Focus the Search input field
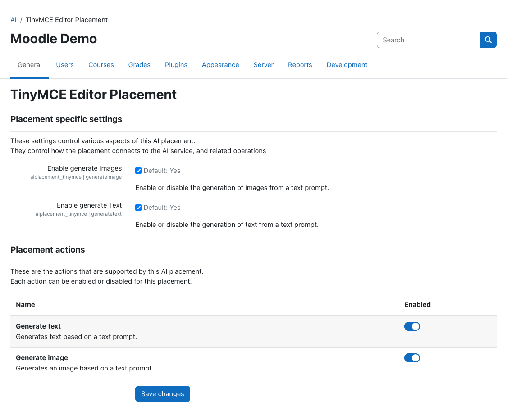This screenshot has height=420, width=507. pos(429,40)
